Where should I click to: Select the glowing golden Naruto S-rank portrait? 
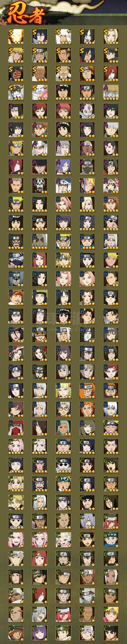click(x=16, y=37)
